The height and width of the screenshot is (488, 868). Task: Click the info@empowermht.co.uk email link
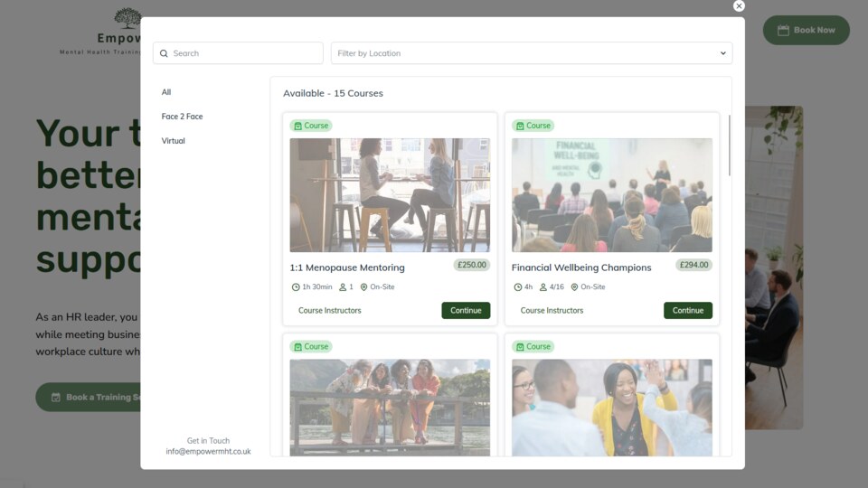(208, 452)
